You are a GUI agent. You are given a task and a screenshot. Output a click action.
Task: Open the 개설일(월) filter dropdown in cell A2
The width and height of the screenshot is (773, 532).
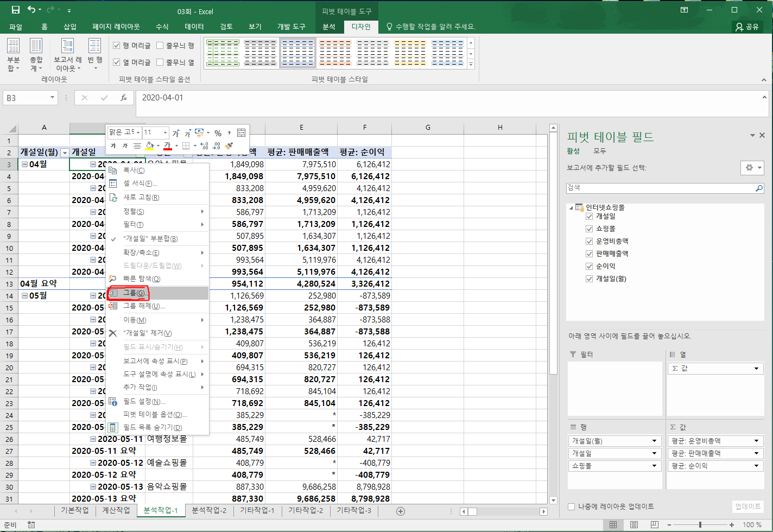coord(65,153)
